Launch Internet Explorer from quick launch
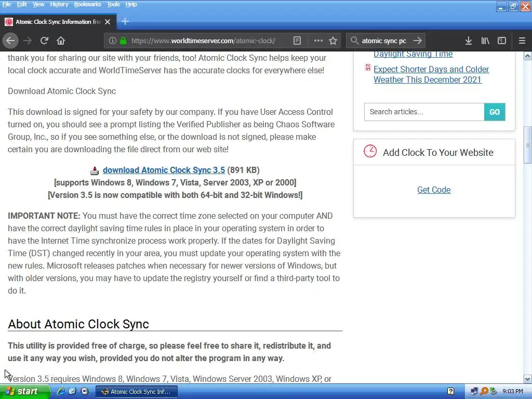 pyautogui.click(x=61, y=391)
